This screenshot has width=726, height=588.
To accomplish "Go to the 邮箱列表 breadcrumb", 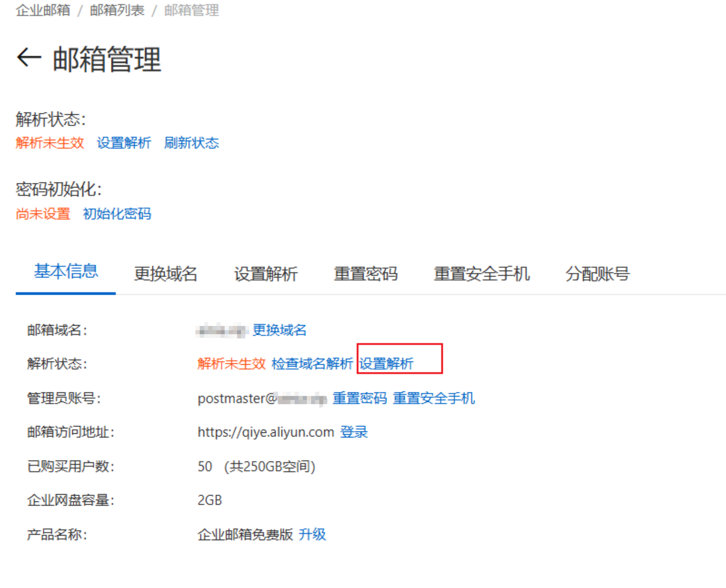I will pos(117,10).
